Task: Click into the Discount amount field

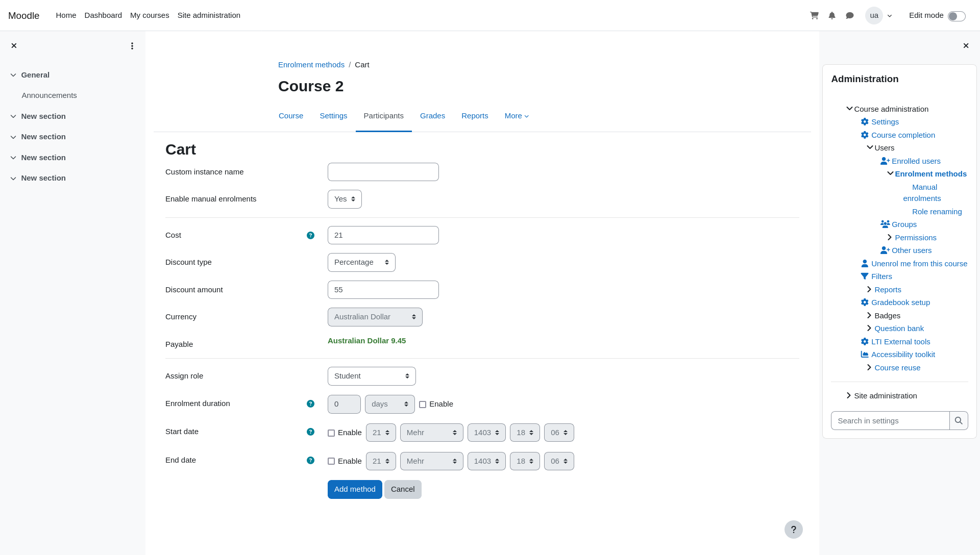Action: point(383,290)
